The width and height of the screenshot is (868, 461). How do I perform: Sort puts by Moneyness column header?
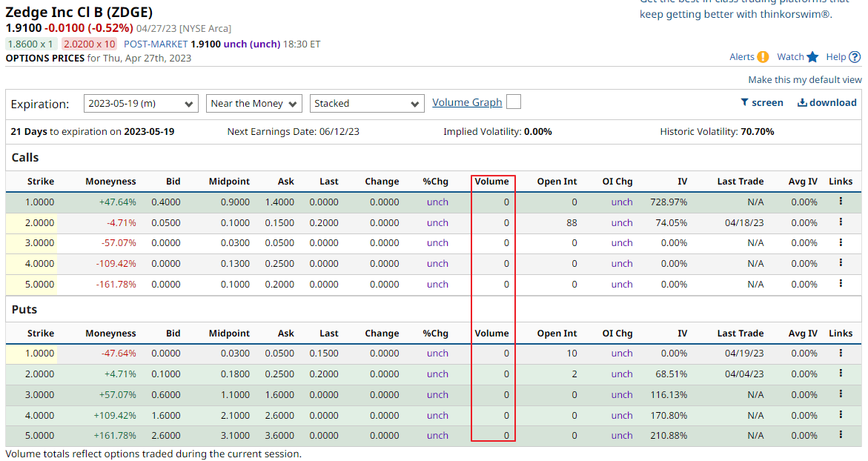[110, 334]
